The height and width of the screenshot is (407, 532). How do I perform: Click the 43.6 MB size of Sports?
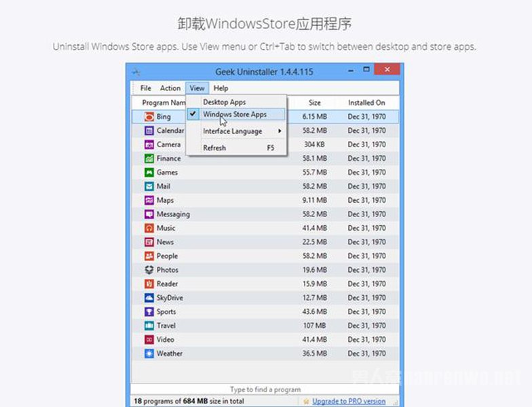point(315,312)
